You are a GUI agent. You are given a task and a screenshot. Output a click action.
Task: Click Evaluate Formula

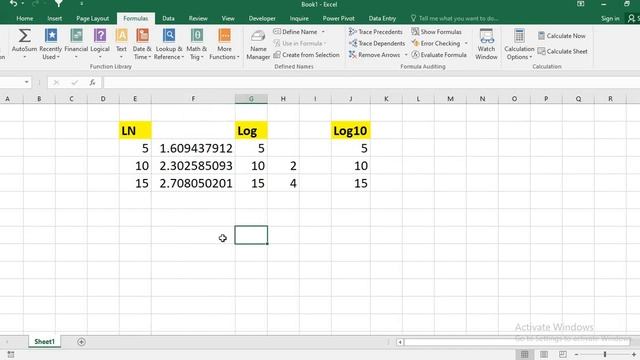click(x=439, y=55)
